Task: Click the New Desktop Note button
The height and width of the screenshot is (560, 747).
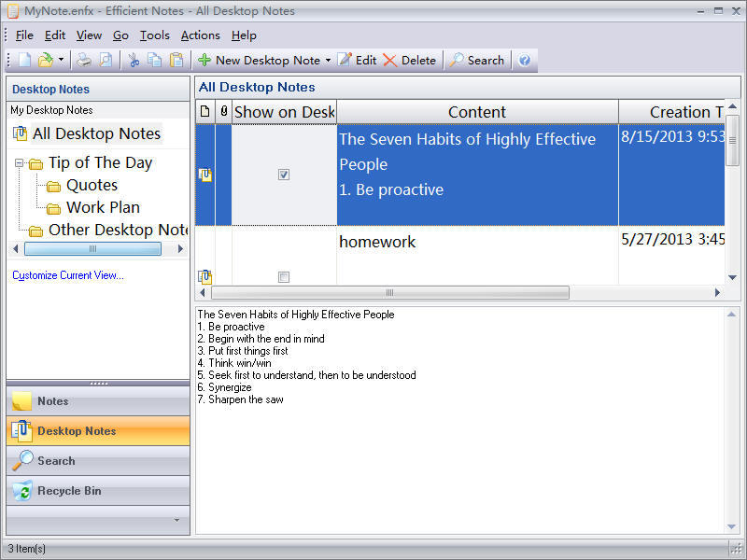Action: 260,60
